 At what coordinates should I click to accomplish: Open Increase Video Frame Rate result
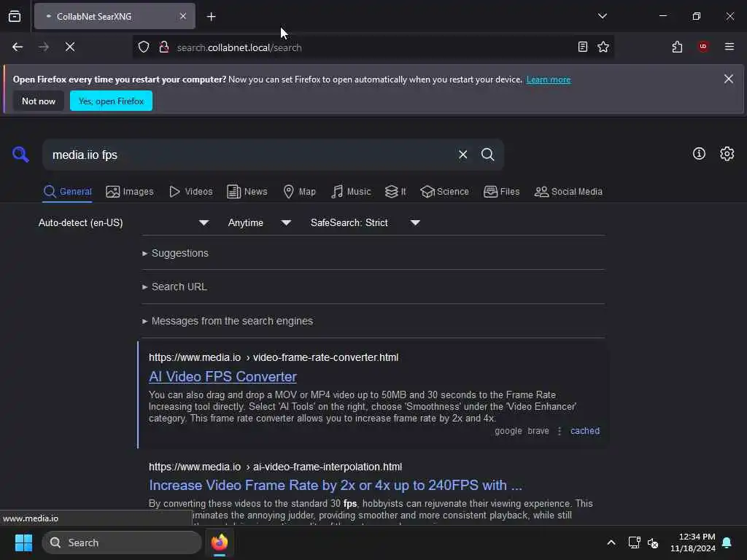click(x=336, y=485)
